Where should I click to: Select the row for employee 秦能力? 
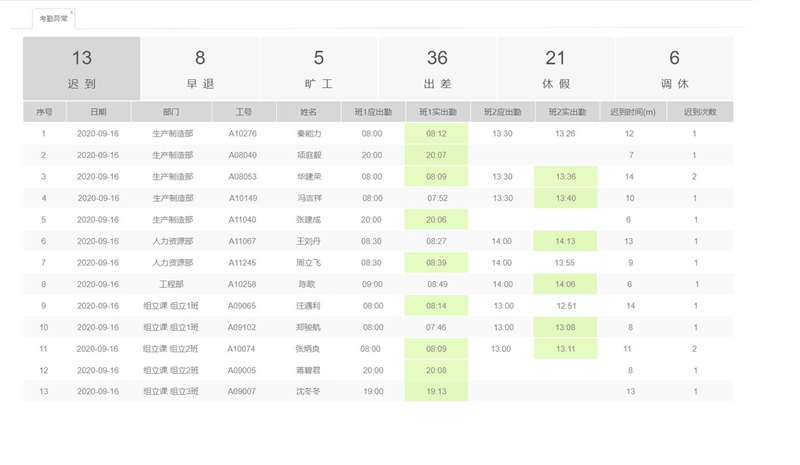click(308, 133)
